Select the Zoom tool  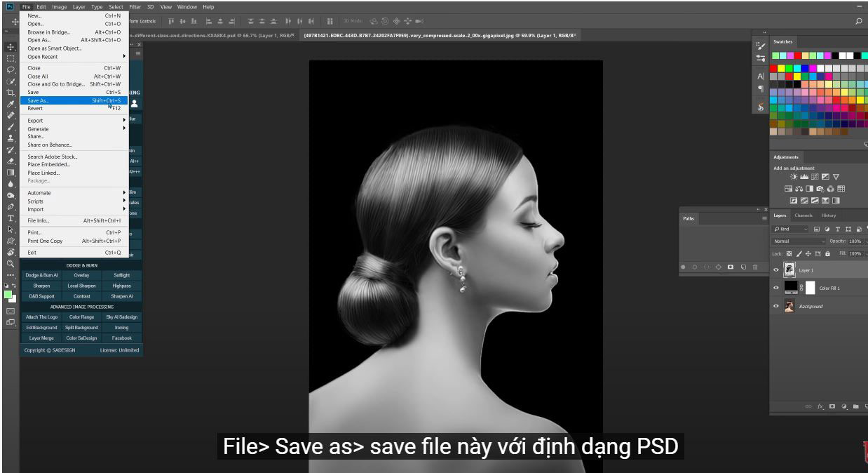(11, 264)
